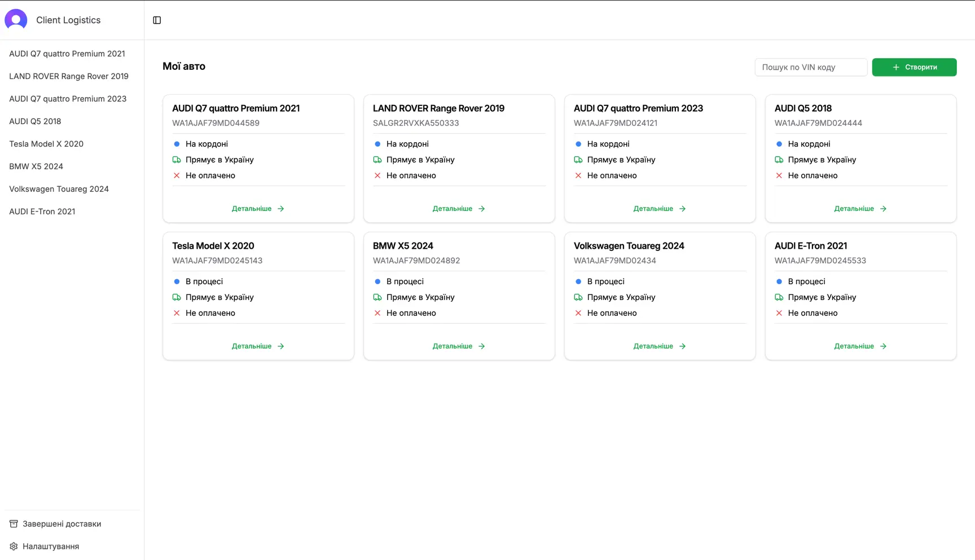Open Детальніше for AUDI E-Tron 2021

[x=860, y=346]
